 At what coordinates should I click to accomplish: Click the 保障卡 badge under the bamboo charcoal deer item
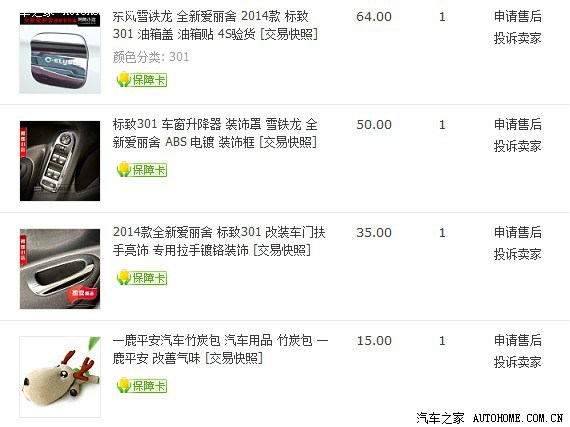(x=142, y=386)
